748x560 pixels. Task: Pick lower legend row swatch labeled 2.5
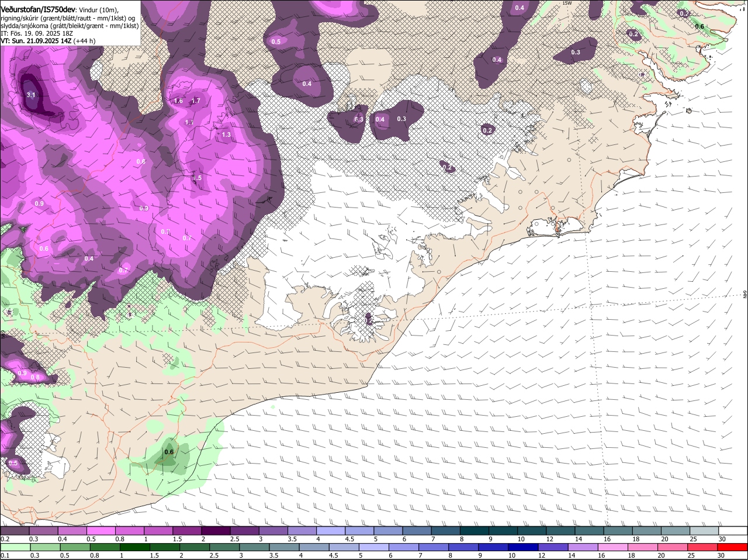click(x=224, y=547)
